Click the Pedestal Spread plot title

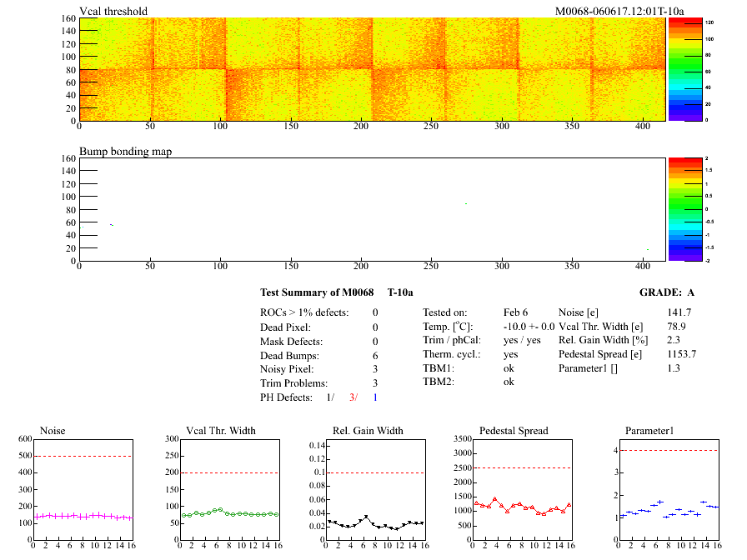tap(514, 431)
